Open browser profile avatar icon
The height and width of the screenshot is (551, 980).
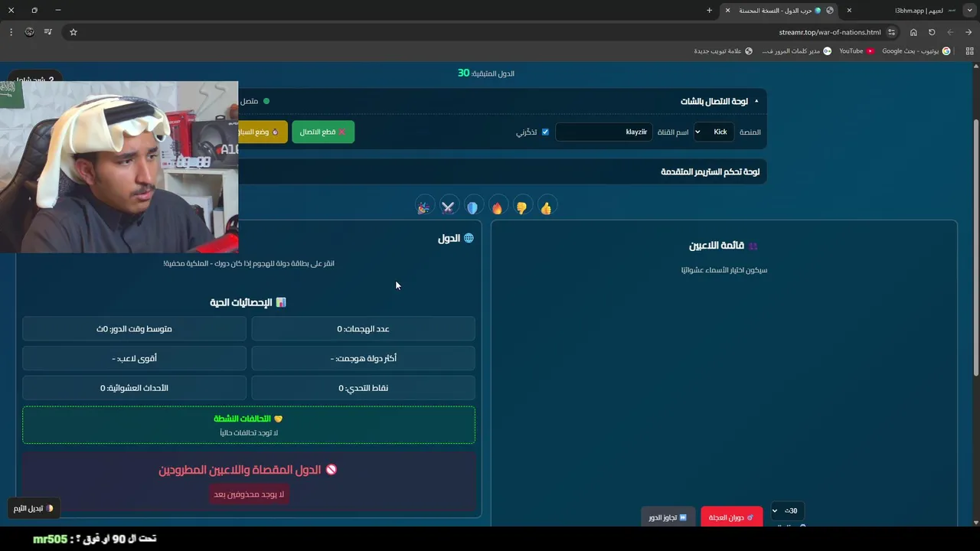[x=29, y=32]
